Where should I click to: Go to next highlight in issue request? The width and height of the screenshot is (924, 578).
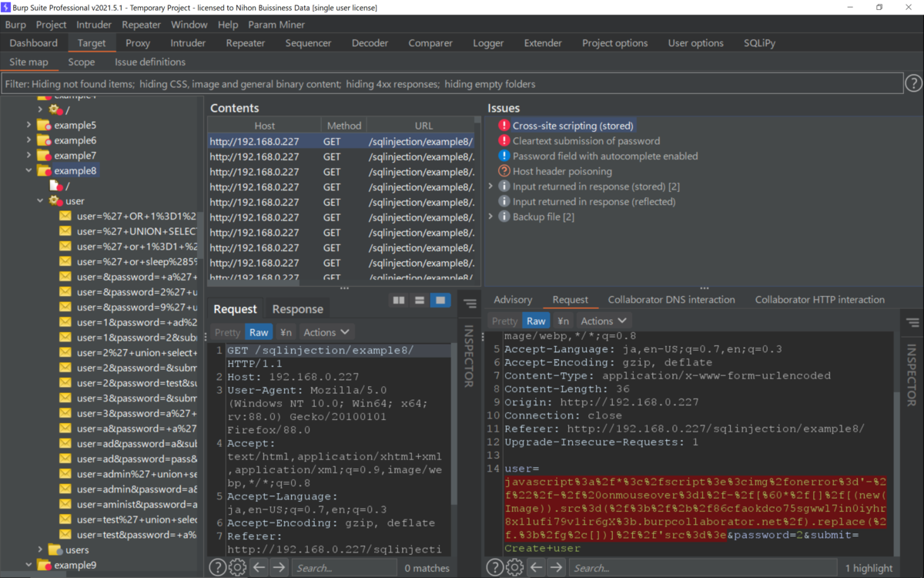(556, 568)
